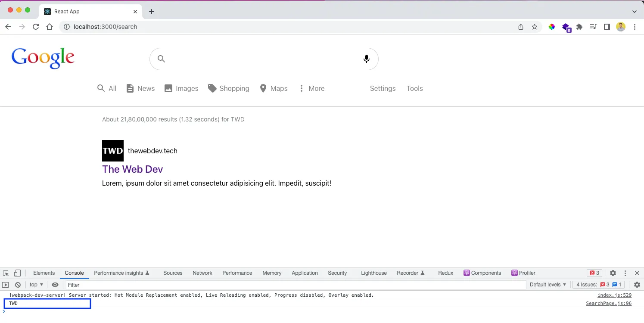
Task: Click the magnifier icon in search box
Action: click(162, 59)
